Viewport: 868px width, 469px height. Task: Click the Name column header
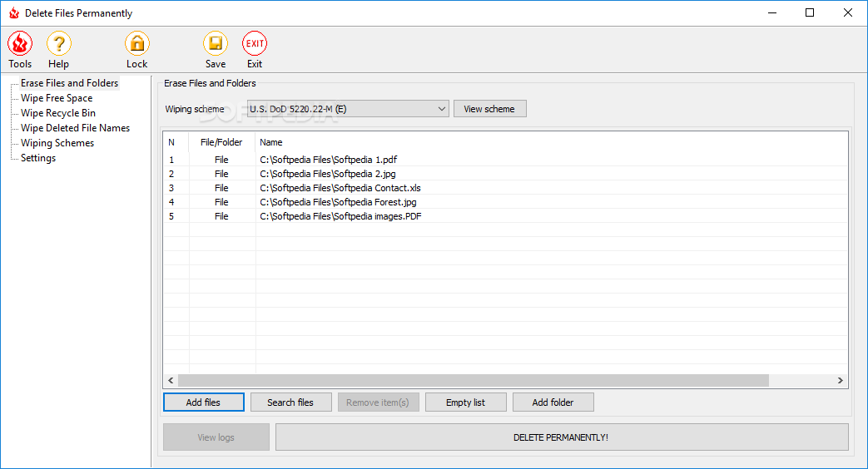pyautogui.click(x=552, y=142)
